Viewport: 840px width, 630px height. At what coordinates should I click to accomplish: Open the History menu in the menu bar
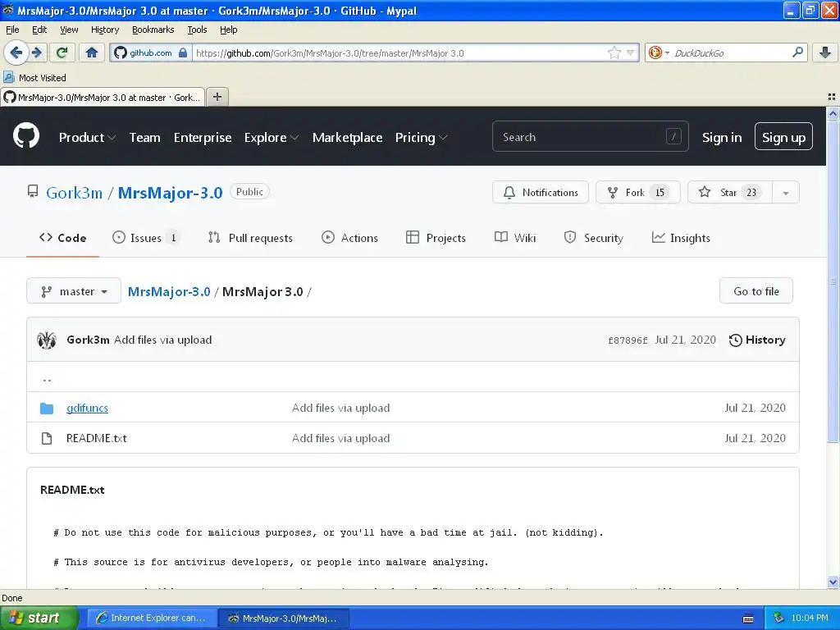click(x=105, y=30)
